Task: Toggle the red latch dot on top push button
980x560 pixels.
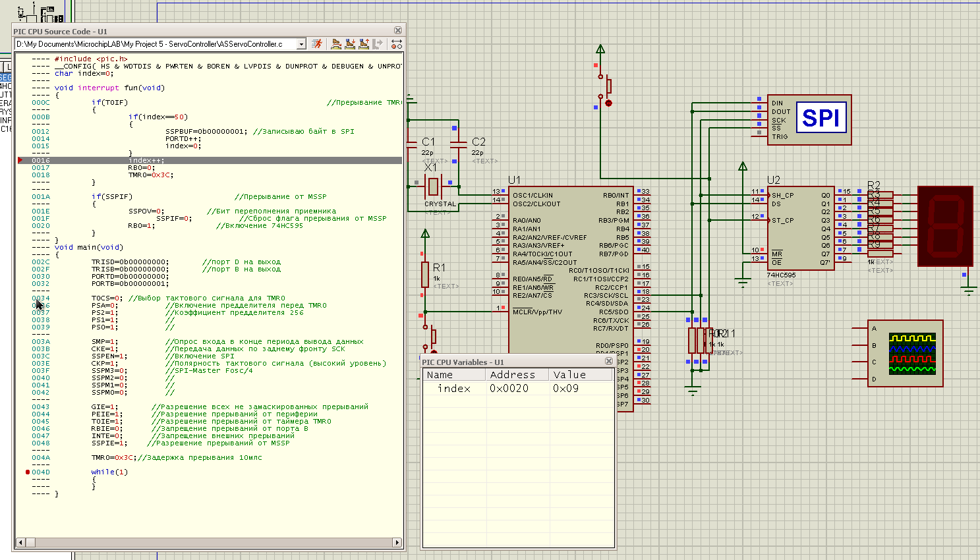Action: pos(608,103)
